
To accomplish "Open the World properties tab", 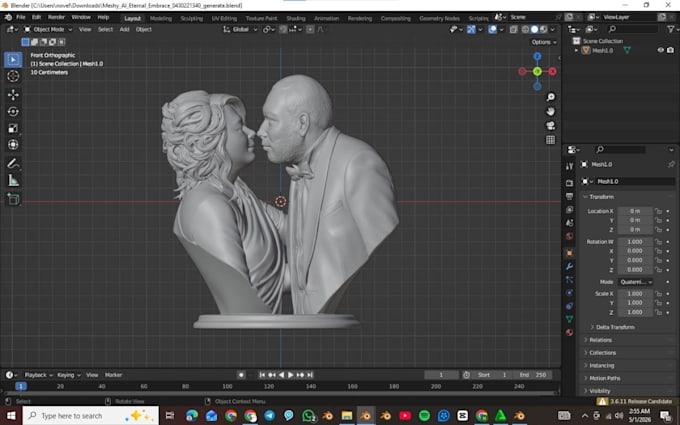I will (x=569, y=236).
